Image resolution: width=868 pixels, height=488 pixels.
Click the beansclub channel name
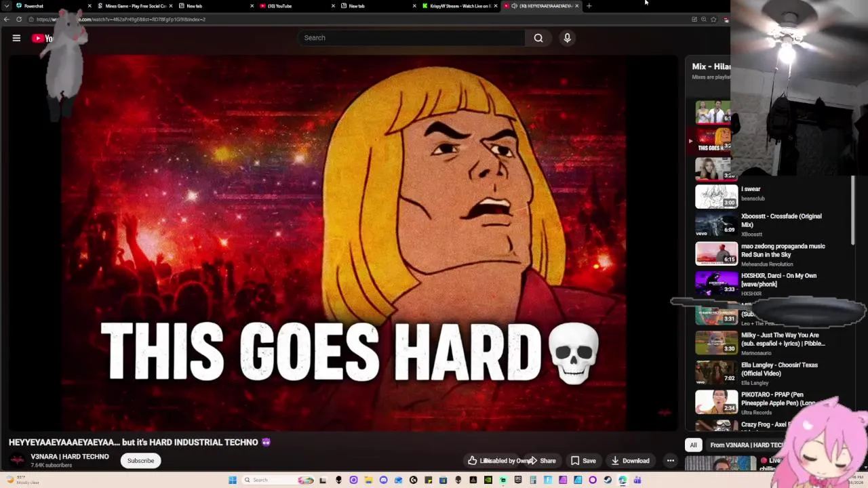tap(753, 199)
